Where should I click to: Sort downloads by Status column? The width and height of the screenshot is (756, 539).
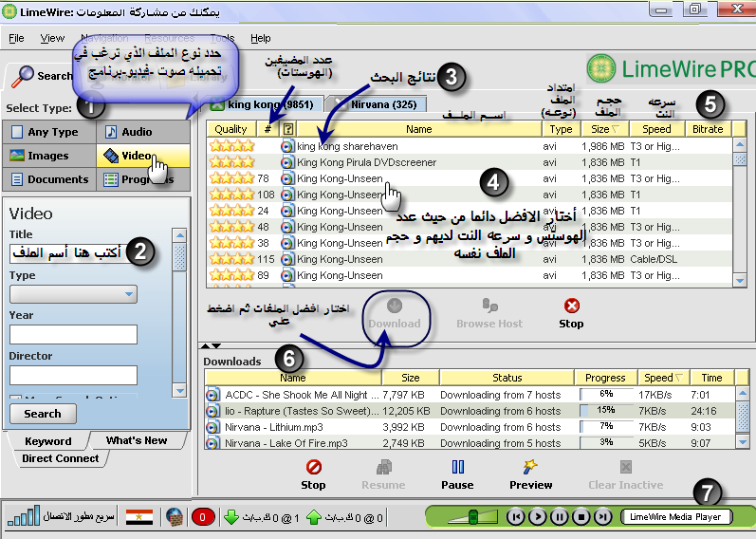pyautogui.click(x=507, y=378)
